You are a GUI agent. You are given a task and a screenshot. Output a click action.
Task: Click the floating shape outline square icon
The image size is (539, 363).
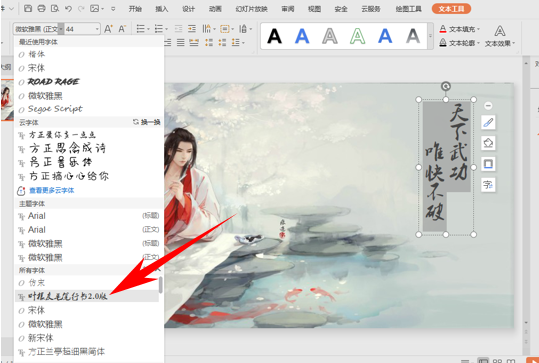(x=488, y=164)
